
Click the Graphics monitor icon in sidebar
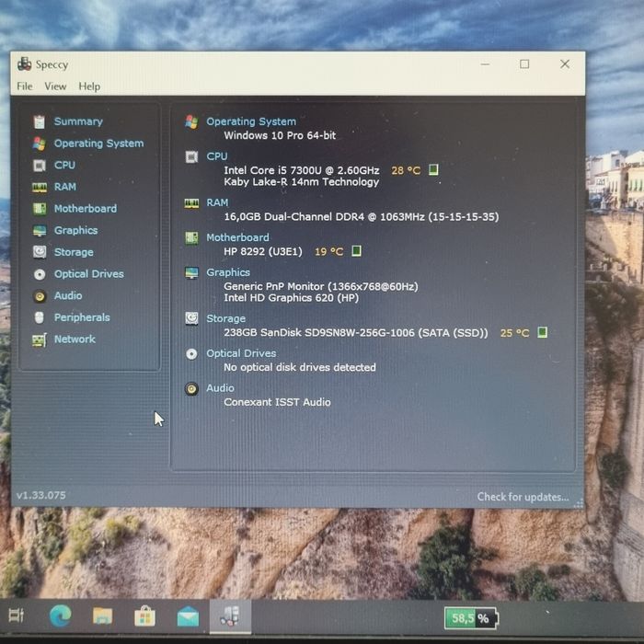pyautogui.click(x=40, y=231)
